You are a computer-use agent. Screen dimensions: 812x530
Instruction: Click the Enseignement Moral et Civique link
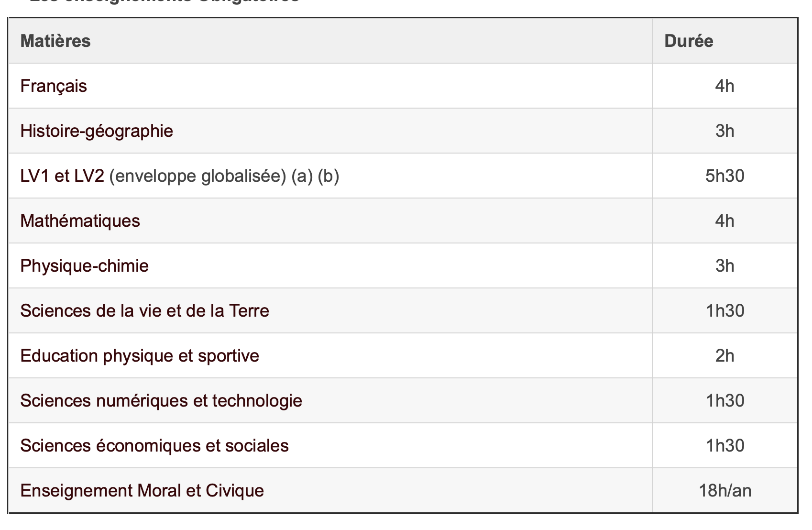[142, 491]
